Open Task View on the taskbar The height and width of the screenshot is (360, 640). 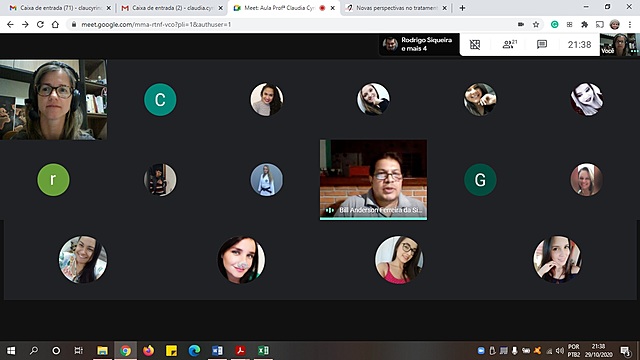tap(78, 351)
